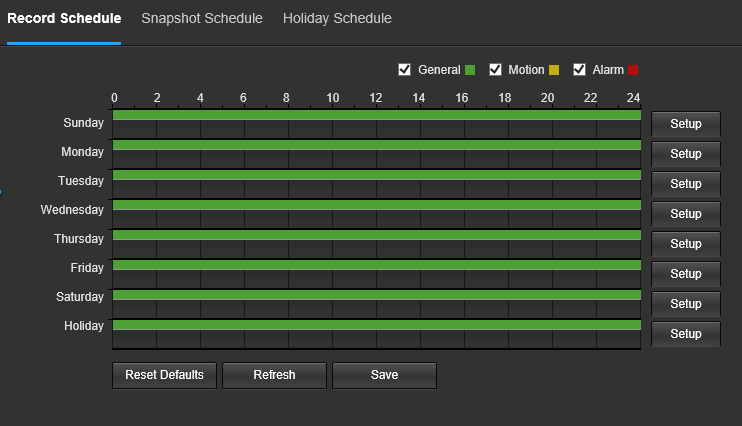Select the Record Schedule tab
This screenshot has width=742, height=426.
[x=64, y=18]
